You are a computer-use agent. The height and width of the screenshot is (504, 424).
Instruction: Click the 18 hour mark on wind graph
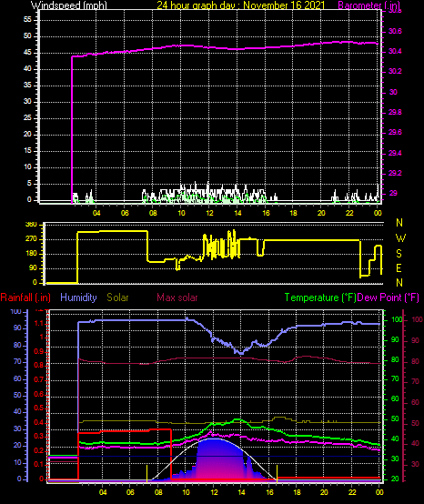coord(293,213)
